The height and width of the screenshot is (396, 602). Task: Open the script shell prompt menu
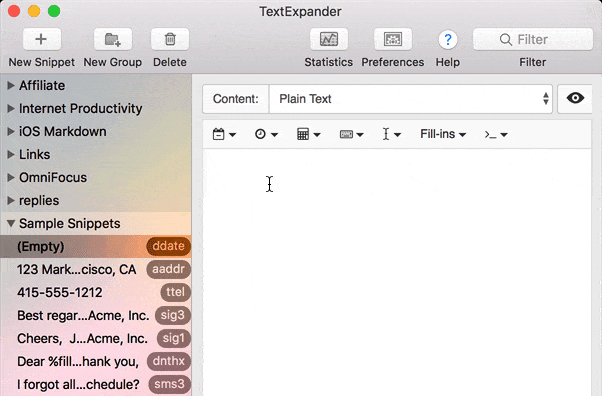point(496,134)
